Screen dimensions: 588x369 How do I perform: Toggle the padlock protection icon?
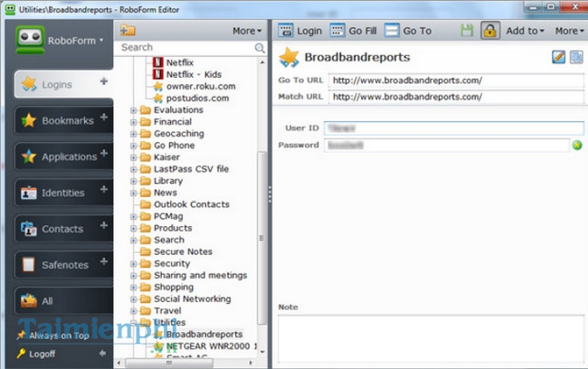pos(489,31)
